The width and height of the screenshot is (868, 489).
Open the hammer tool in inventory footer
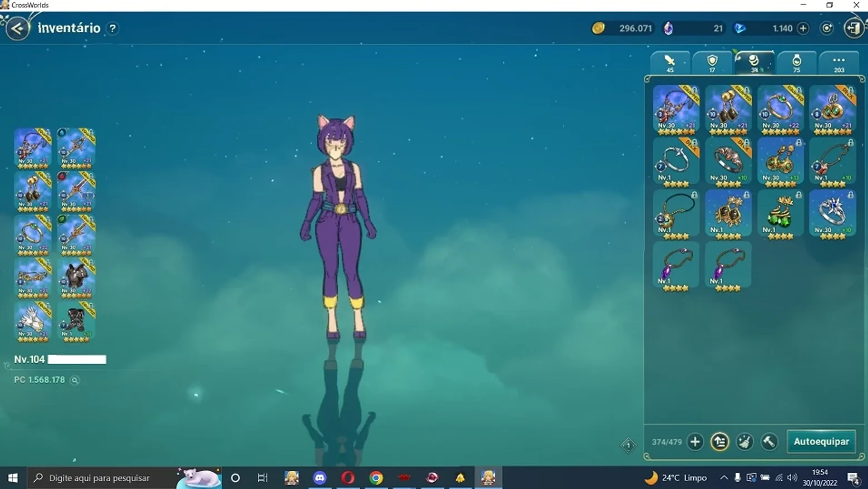click(769, 442)
